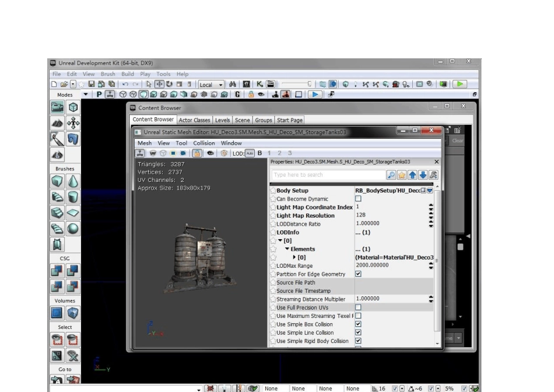Open the Start Page tab
This screenshot has width=554, height=392.
pos(289,120)
